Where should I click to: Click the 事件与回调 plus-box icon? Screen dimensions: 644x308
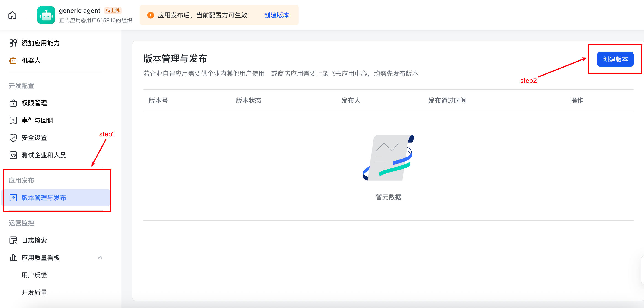[x=13, y=120]
